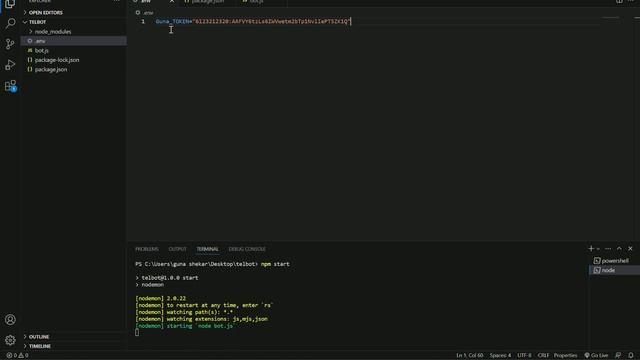Open the Accounts menu icon
Image resolution: width=640 pixels, height=360 pixels.
click(10, 320)
